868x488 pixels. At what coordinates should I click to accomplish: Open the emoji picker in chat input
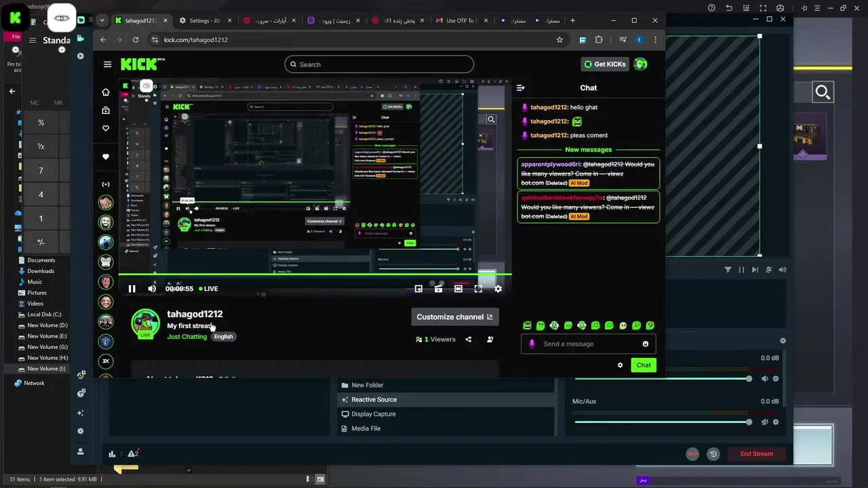(646, 344)
